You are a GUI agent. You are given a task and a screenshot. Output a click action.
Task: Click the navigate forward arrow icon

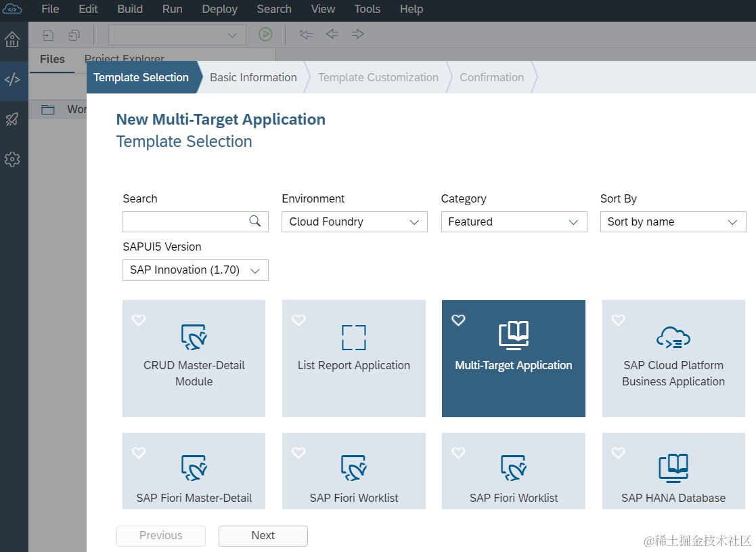(358, 34)
